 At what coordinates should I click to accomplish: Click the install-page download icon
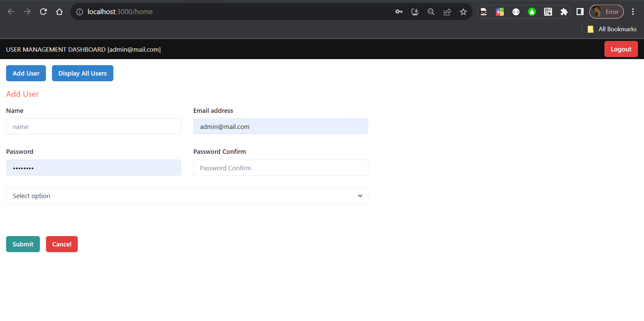click(x=415, y=11)
